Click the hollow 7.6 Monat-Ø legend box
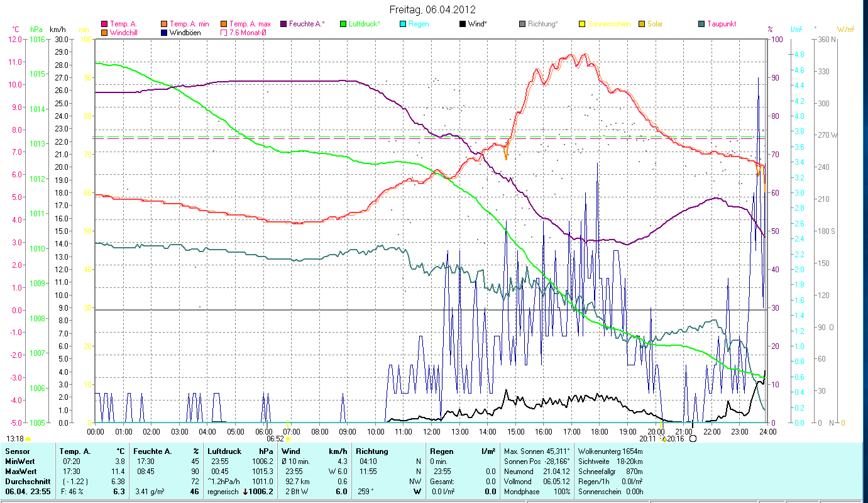The image size is (868, 503). (224, 32)
